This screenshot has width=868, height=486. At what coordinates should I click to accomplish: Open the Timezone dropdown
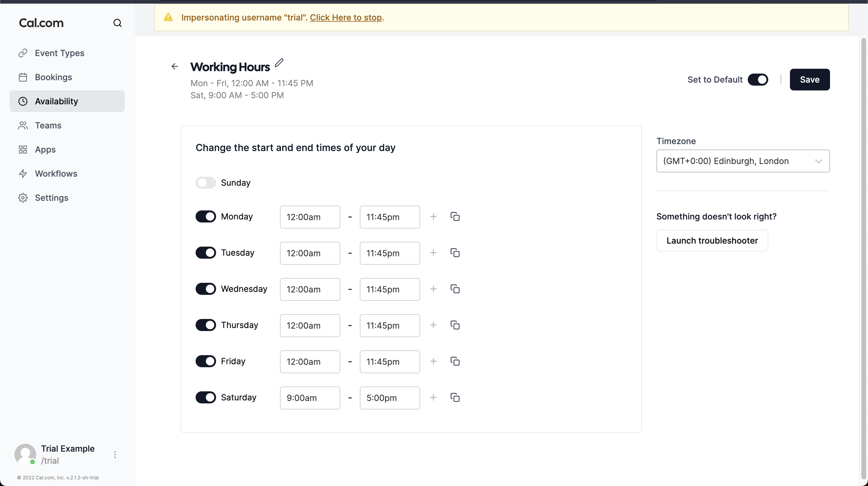pos(743,161)
